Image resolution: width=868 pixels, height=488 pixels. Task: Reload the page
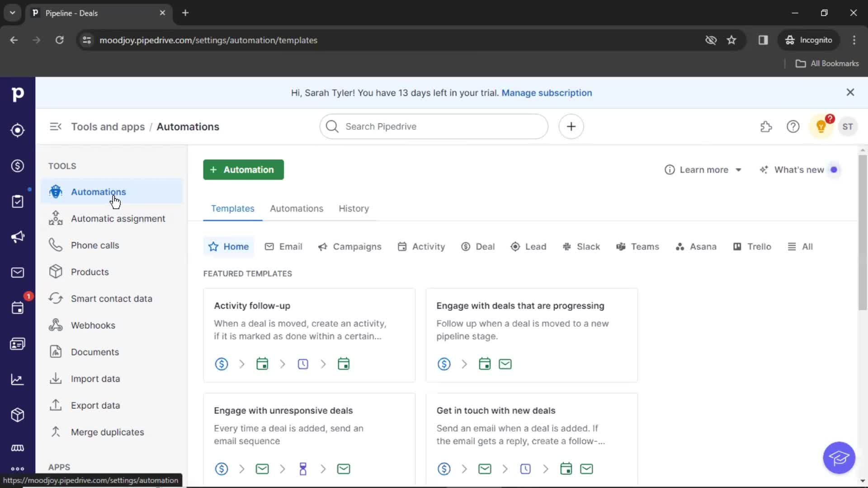pos(59,40)
